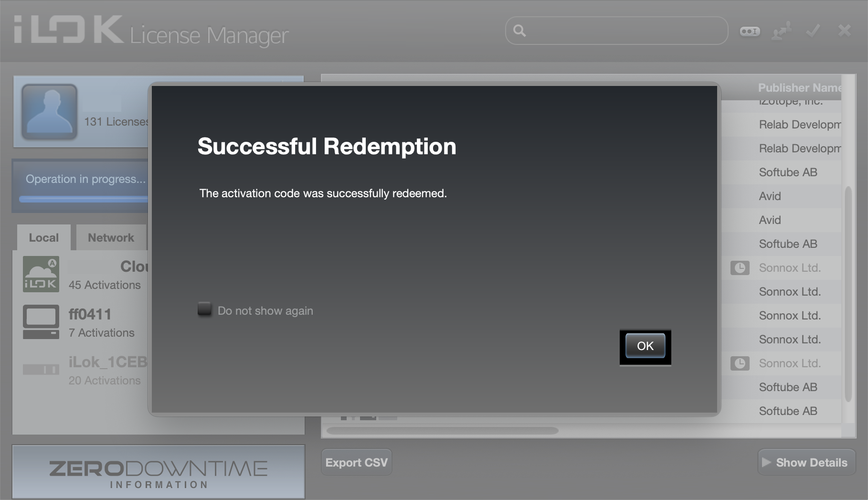Click the 45 Activations text
The width and height of the screenshot is (868, 500).
[x=105, y=285]
